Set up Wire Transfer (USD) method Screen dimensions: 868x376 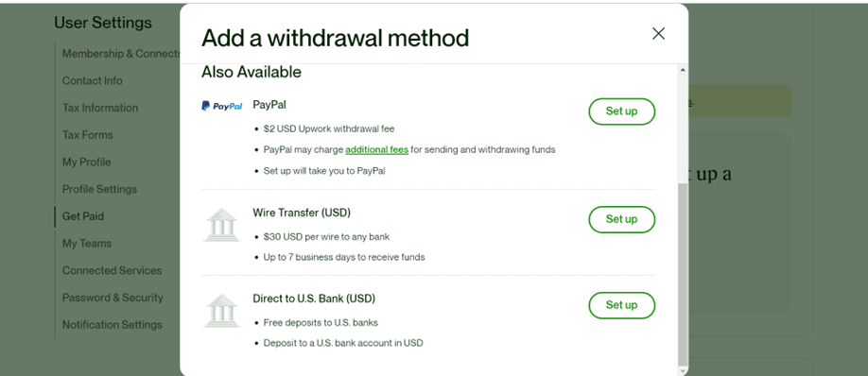pos(621,219)
